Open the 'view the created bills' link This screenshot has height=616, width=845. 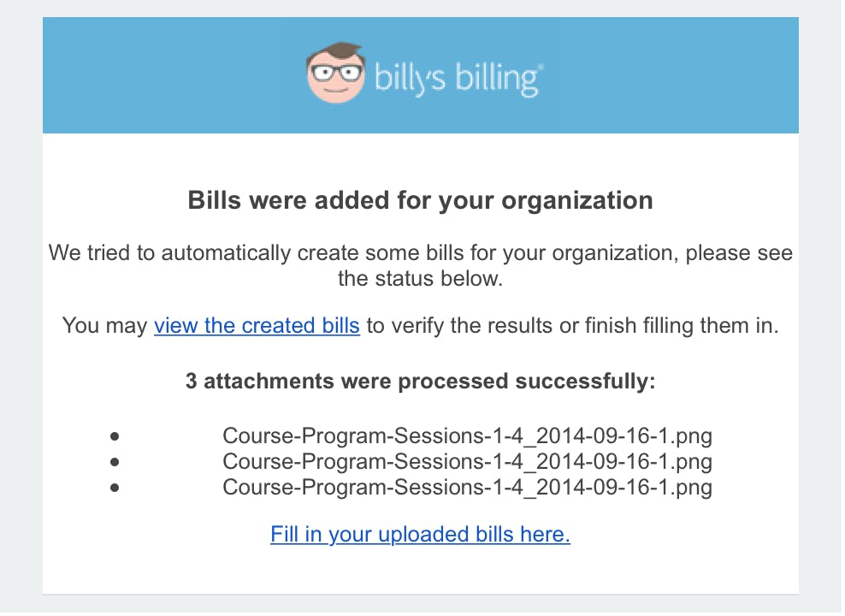tap(257, 325)
